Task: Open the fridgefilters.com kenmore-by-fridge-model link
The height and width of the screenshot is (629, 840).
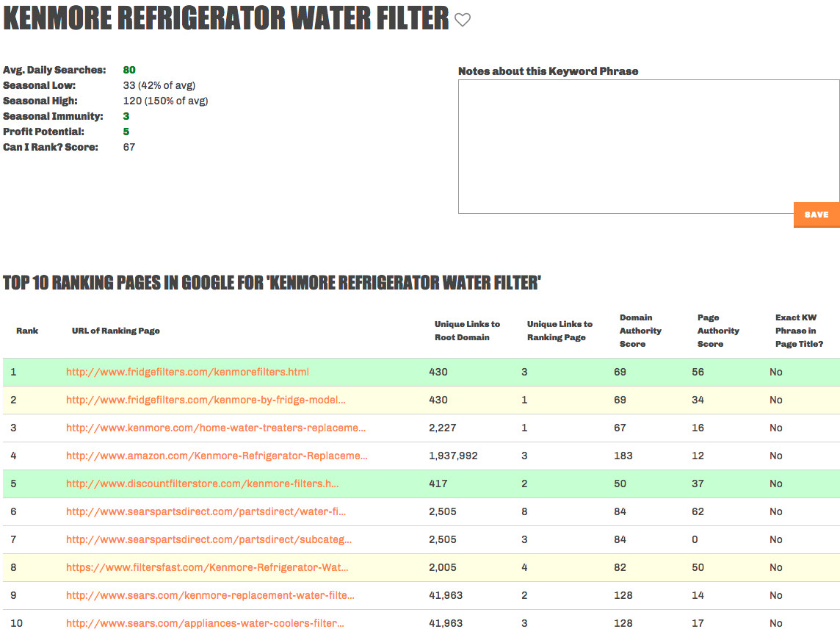Action: [x=206, y=400]
